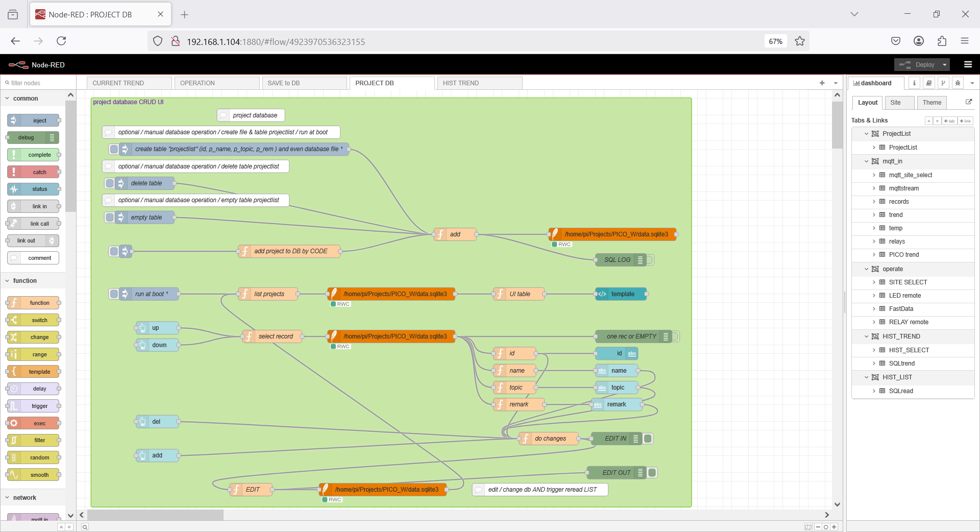Screen dimensions: 980x532
Task: Collapse all palette categories with up arrows
Action: (x=61, y=527)
